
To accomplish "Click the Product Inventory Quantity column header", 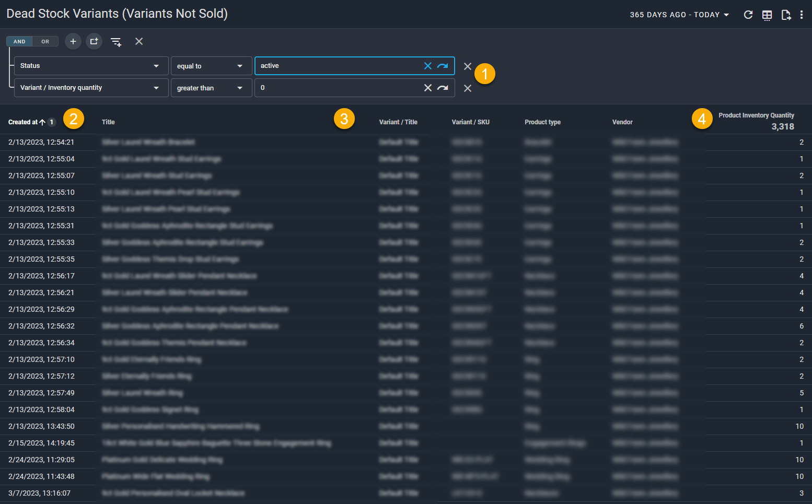I will [756, 115].
